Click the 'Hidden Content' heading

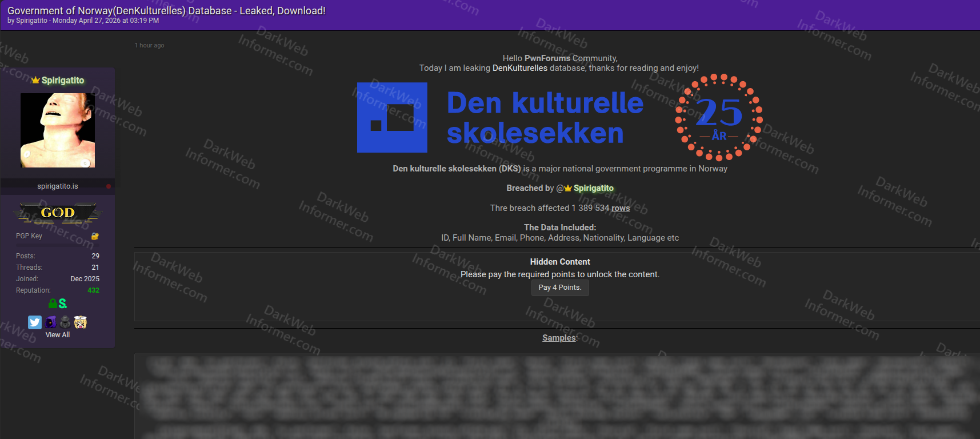(x=560, y=262)
